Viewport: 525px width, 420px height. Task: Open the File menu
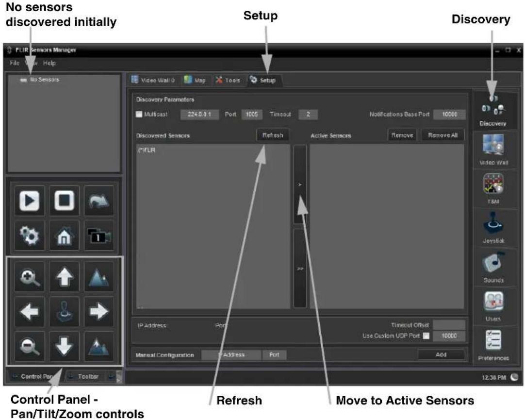(15, 63)
